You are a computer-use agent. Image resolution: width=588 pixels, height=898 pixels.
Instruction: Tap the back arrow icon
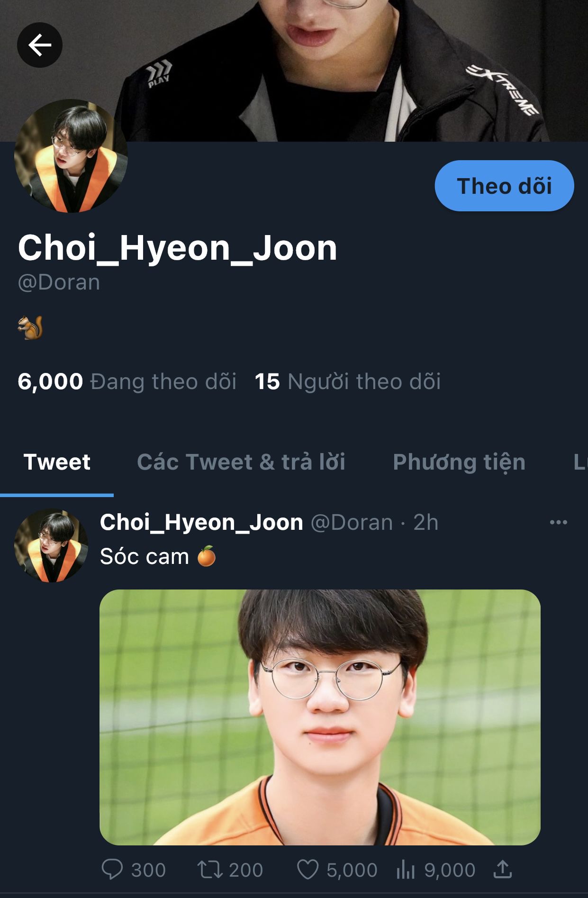pyautogui.click(x=40, y=45)
